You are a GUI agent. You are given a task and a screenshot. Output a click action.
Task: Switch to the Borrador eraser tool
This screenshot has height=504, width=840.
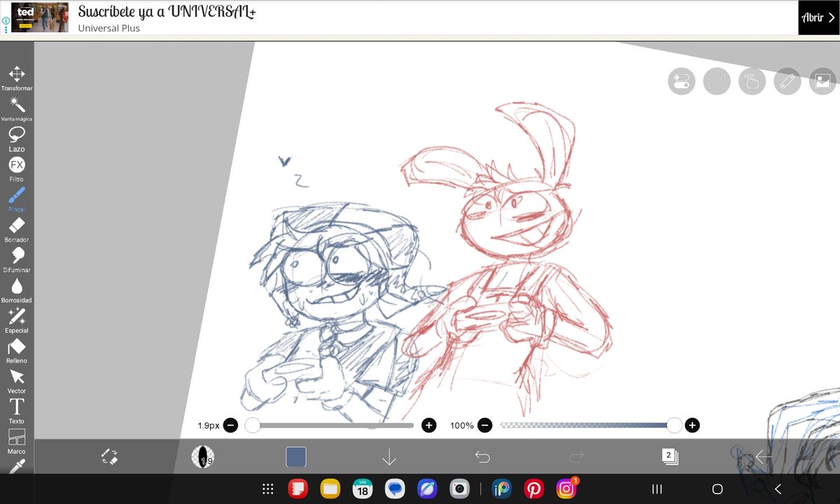pos(17,230)
